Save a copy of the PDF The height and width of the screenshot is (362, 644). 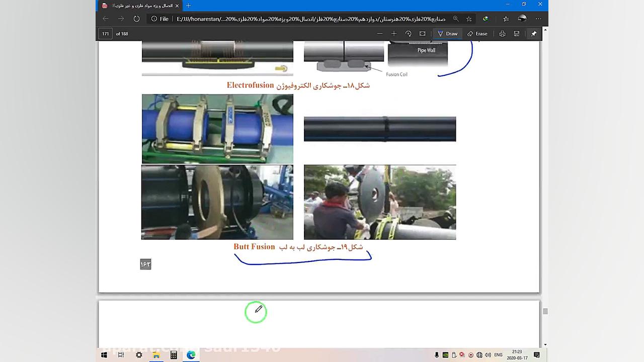[516, 34]
